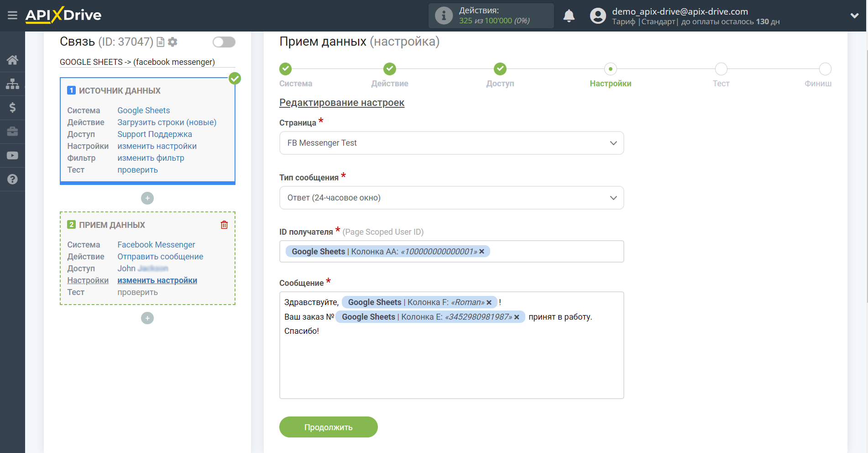Viewport: 868px width, 453px height.
Task: Open the briefcase sidebar icon
Action: coord(12,132)
